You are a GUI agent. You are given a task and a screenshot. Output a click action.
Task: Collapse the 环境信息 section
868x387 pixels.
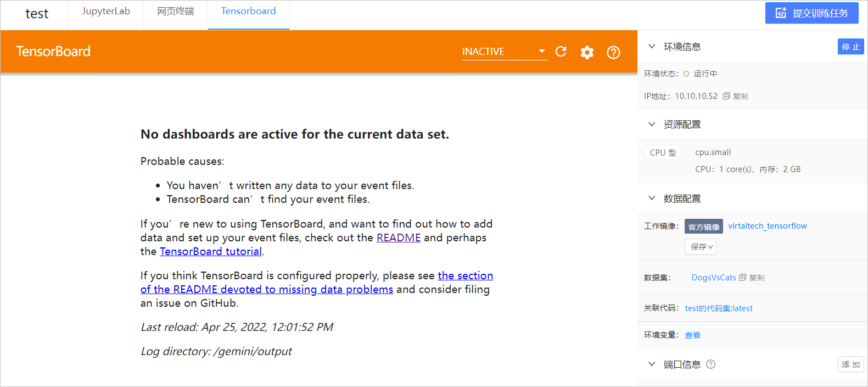[652, 47]
